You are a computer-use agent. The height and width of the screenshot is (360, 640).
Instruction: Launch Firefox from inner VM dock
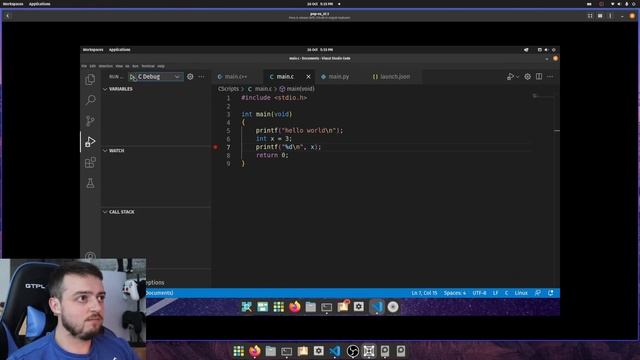pyautogui.click(x=295, y=307)
